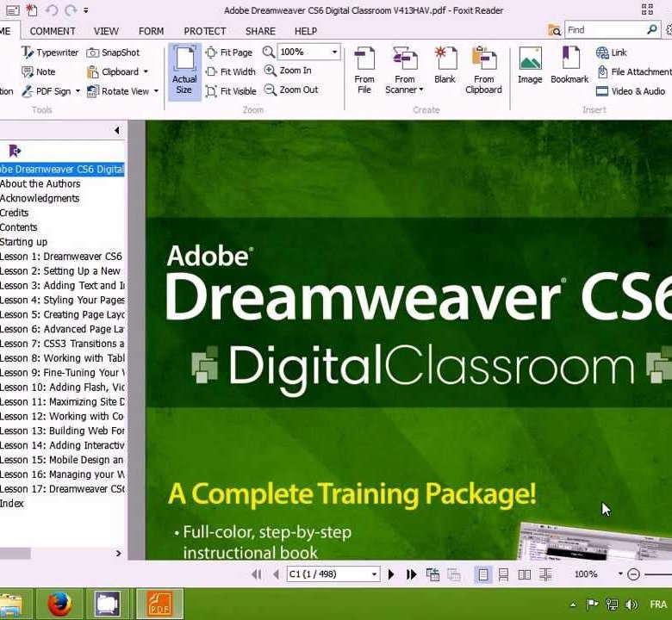The image size is (672, 620).
Task: Click Zoom Out in the ribbon
Action: [x=291, y=90]
